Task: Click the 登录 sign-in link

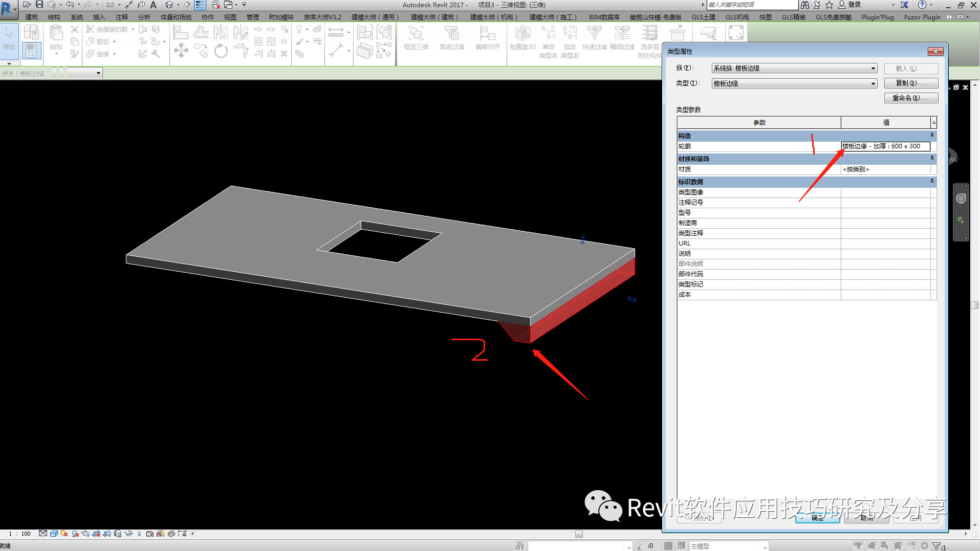Action: 855,5
